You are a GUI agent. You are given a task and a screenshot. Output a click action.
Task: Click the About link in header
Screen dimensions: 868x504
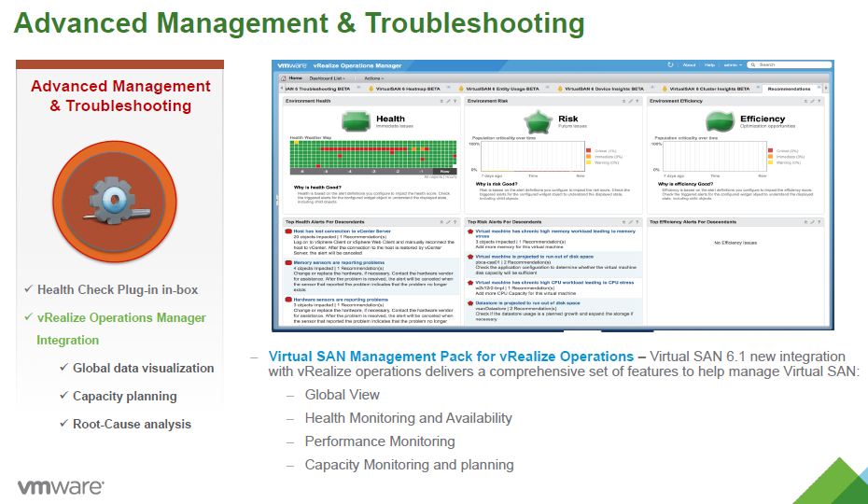coord(689,65)
